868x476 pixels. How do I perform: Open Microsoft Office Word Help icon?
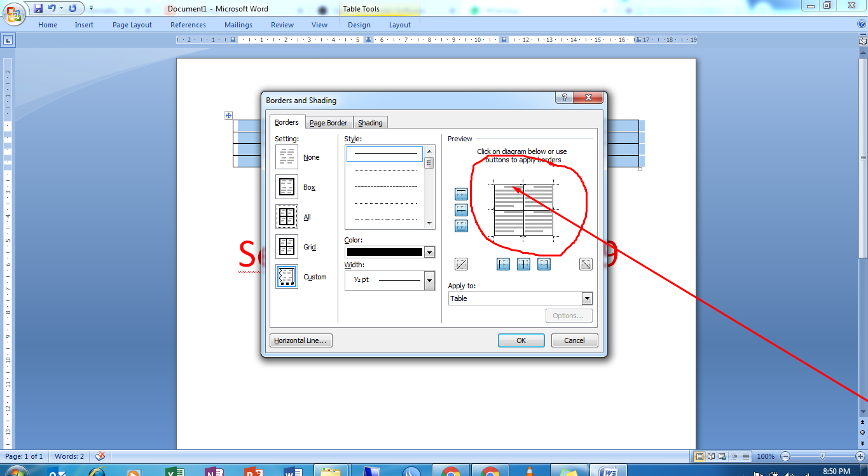(861, 24)
